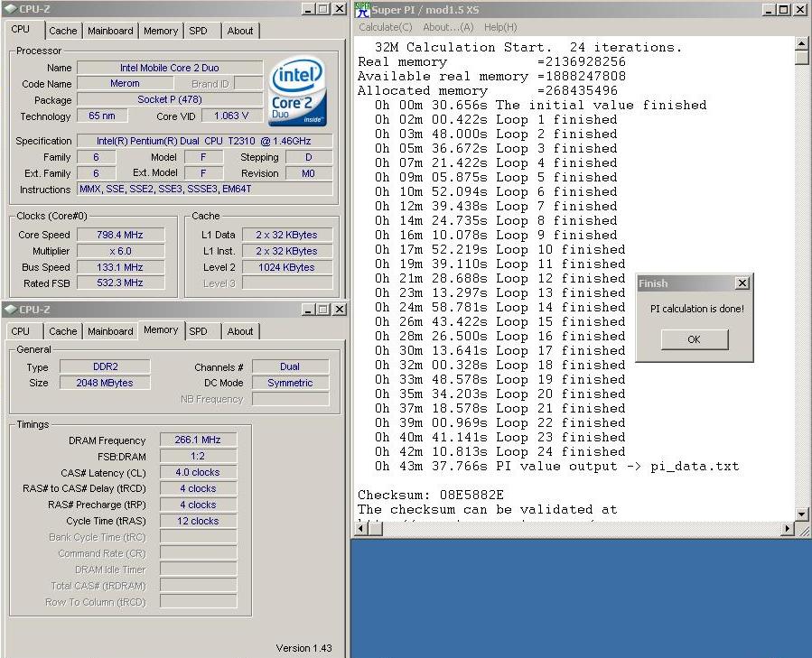Click the Super PI vertical scroll down arrow
The width and height of the screenshot is (812, 658).
point(802,514)
